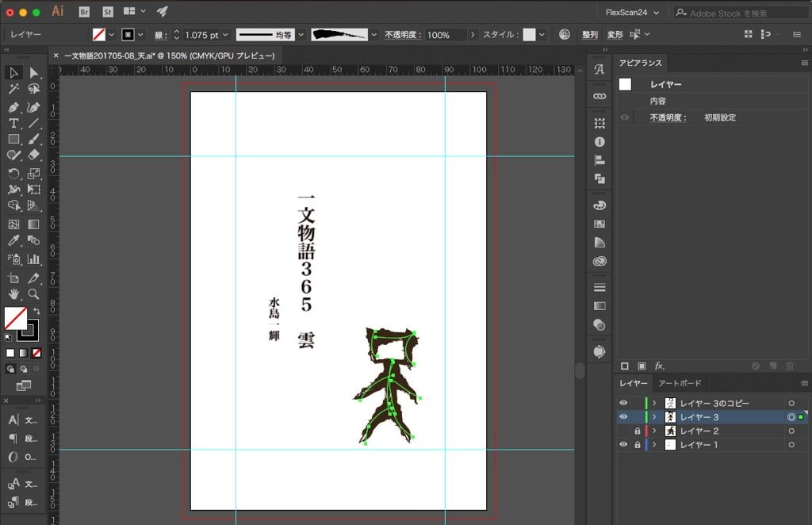Click the fill swatch in toolbox

tap(16, 319)
